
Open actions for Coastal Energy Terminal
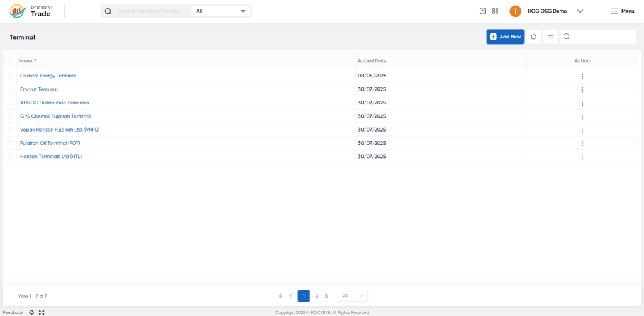coord(582,76)
